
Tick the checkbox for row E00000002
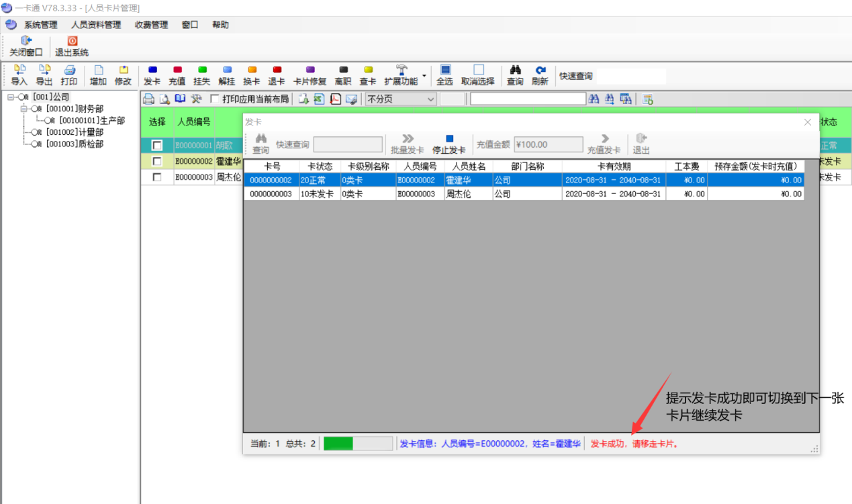click(157, 162)
